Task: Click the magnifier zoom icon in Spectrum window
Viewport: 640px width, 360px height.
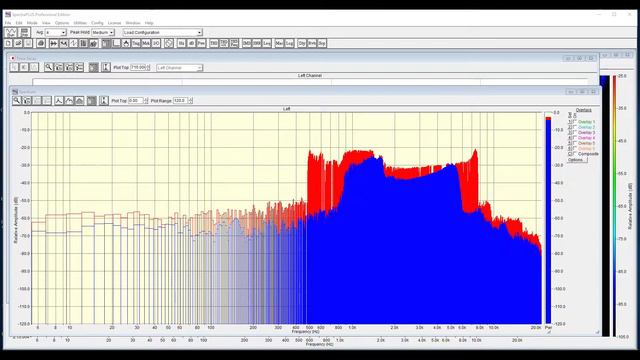Action: point(17,100)
